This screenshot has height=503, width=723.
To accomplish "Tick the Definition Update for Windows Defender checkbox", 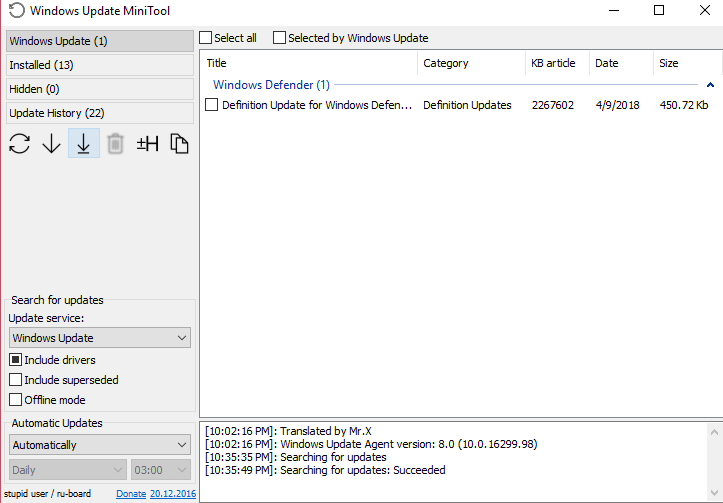I will pos(211,105).
